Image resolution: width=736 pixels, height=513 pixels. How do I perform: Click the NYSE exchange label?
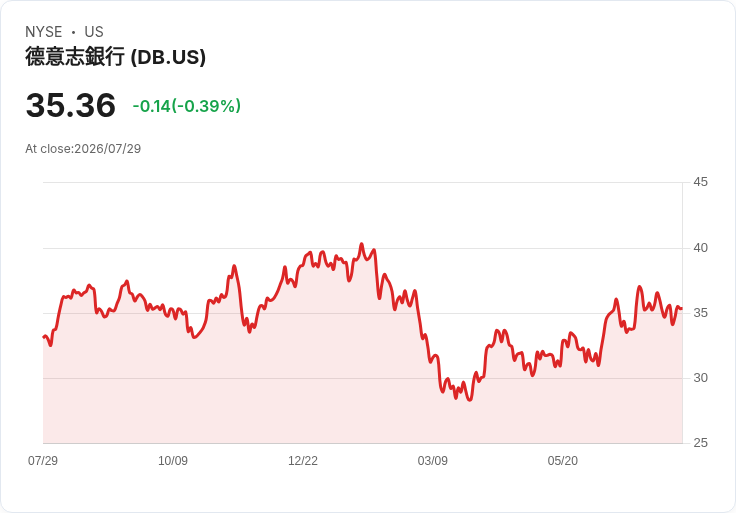click(x=44, y=31)
